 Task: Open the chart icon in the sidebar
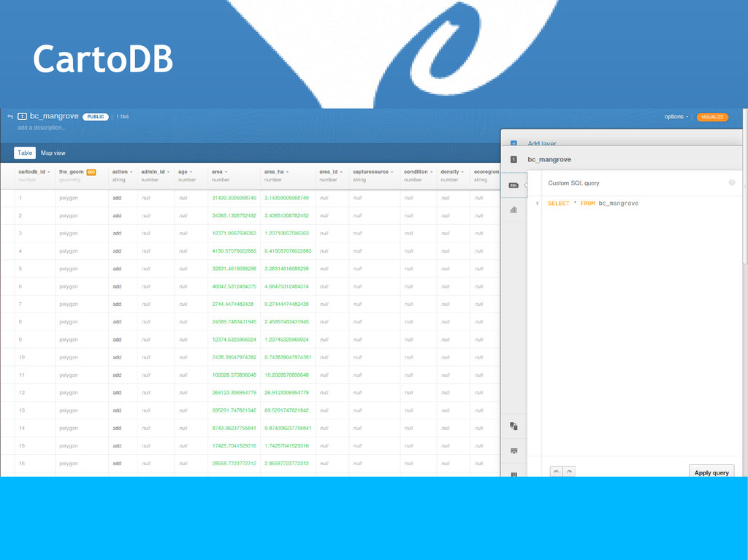pyautogui.click(x=514, y=210)
